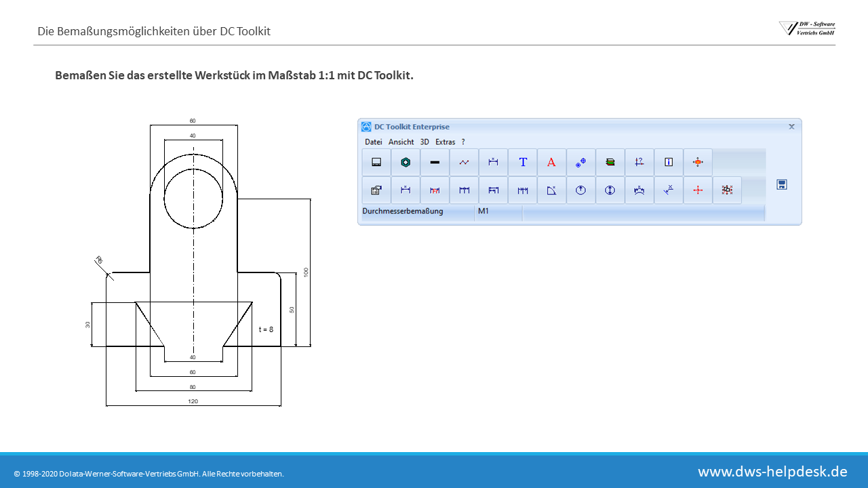Click the monitor-shaped icon in DC Toolkit
The height and width of the screenshot is (488, 868).
point(376,162)
